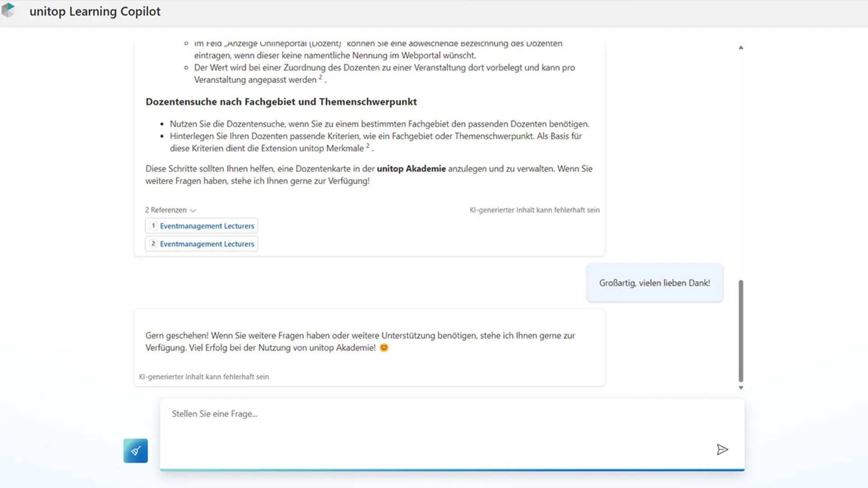Click the 'Dozentensuche nach Fachgebiet und Themenschwerpunkt' heading
Image resolution: width=868 pixels, height=488 pixels.
pyautogui.click(x=281, y=102)
